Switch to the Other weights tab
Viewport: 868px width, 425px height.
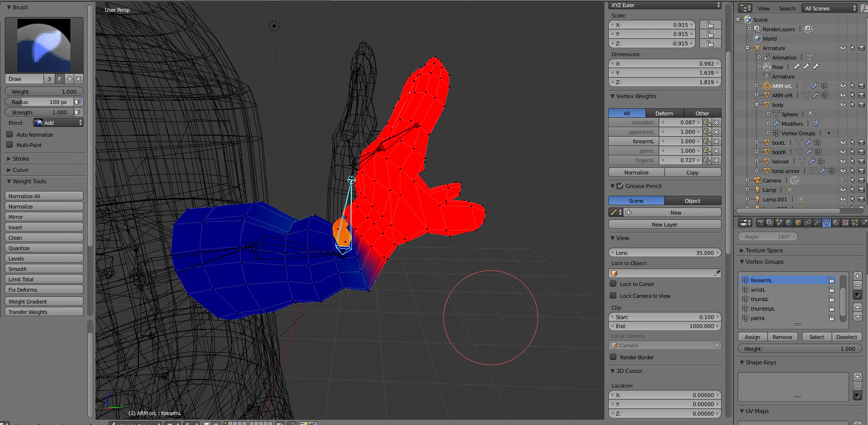(x=702, y=113)
